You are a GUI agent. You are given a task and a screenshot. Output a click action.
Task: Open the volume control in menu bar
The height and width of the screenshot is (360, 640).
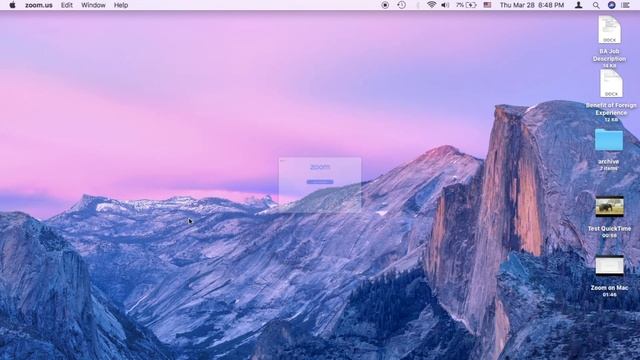[x=445, y=5]
